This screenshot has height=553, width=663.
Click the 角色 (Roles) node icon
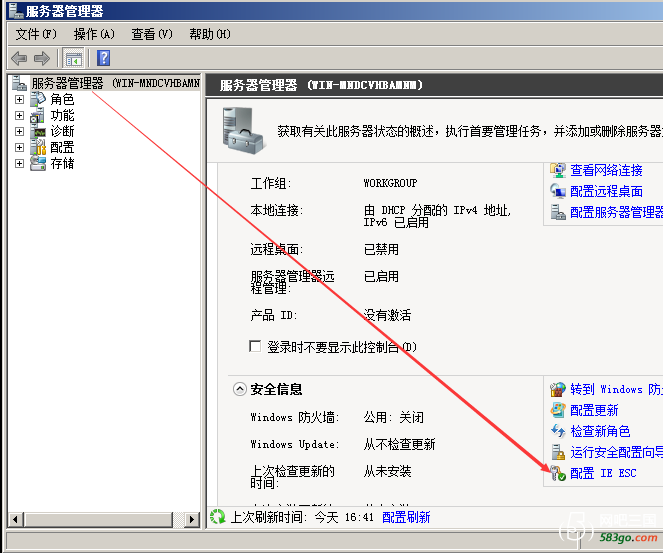[38, 99]
